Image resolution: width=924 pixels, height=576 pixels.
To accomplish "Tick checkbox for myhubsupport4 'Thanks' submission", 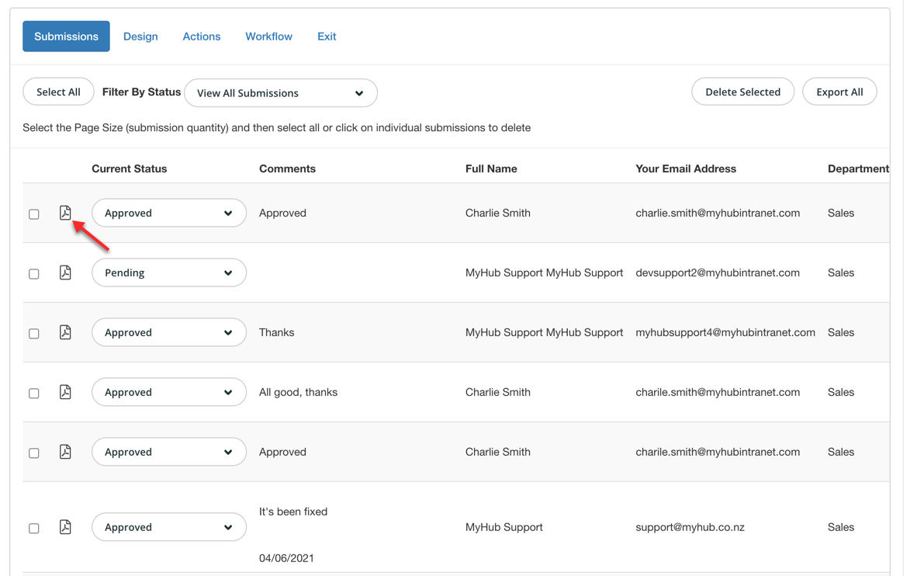I will click(x=34, y=333).
